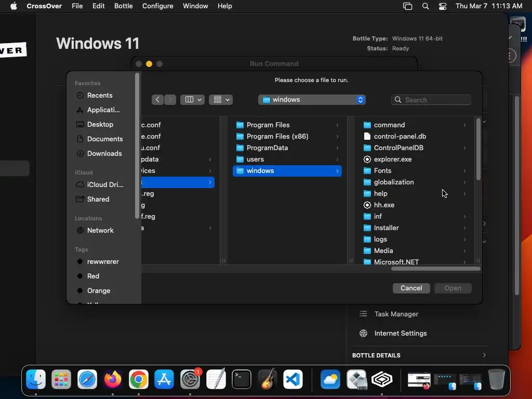Open the Window menu
The height and width of the screenshot is (399, 532).
195,6
